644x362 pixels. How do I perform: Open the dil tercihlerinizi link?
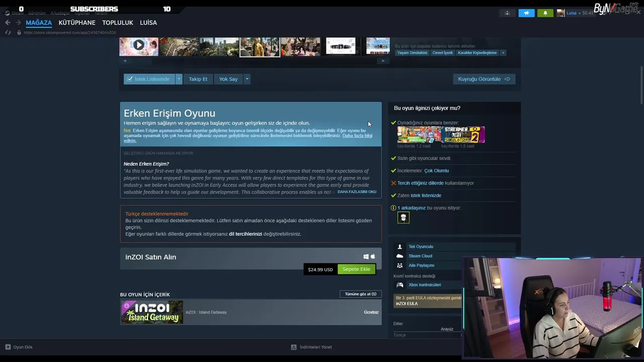(246, 234)
